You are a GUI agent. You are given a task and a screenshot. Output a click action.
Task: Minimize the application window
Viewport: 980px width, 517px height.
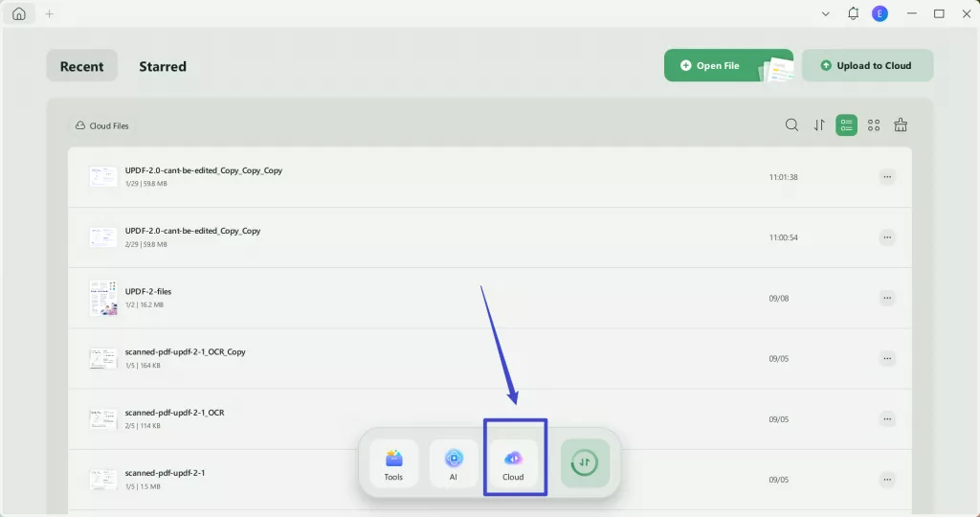click(x=912, y=13)
